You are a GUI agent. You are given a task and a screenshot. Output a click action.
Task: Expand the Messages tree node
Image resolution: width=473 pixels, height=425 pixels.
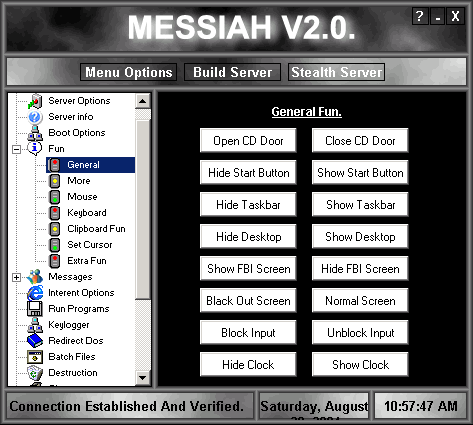[16, 277]
